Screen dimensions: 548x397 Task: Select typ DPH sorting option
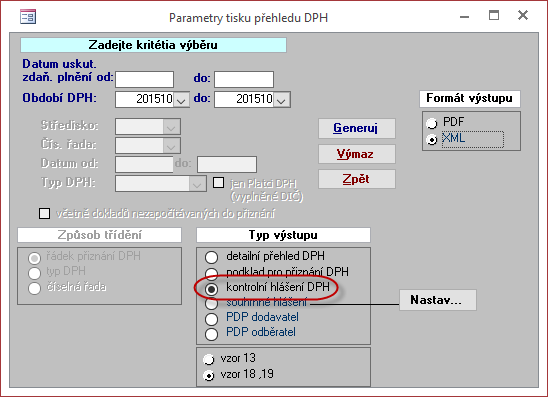[34, 273]
